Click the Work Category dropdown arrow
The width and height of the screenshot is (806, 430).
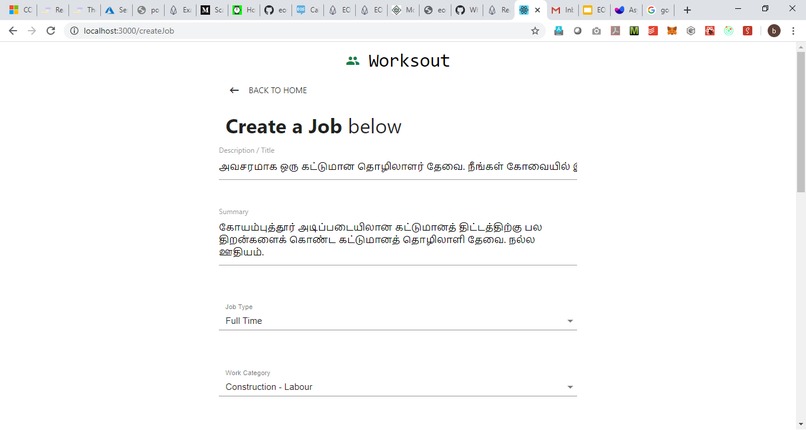pos(570,387)
